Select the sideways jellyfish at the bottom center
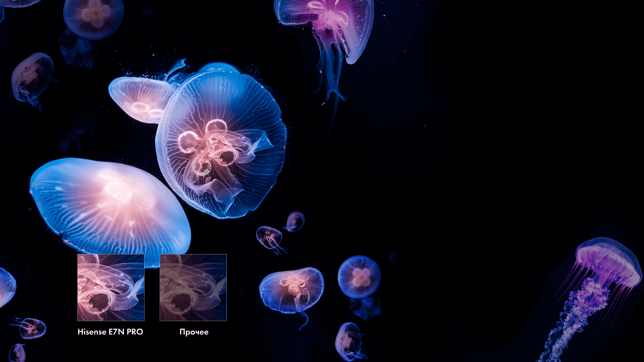Image resolution: width=644 pixels, height=362 pixels. click(x=349, y=341)
